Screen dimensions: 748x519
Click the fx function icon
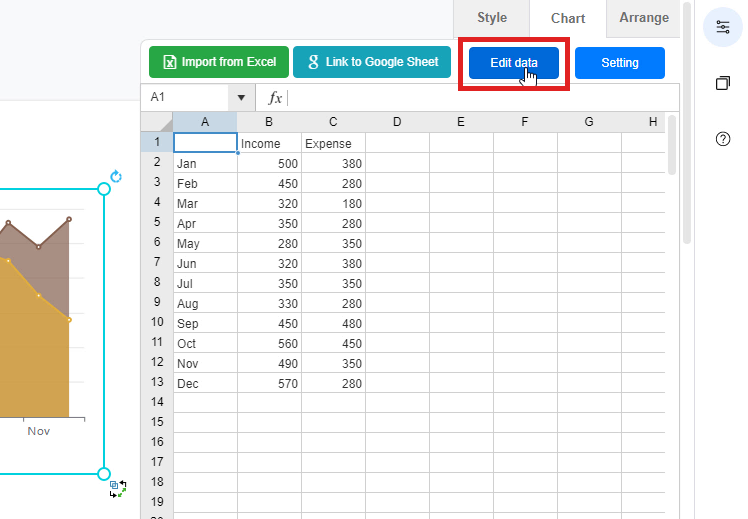point(275,97)
